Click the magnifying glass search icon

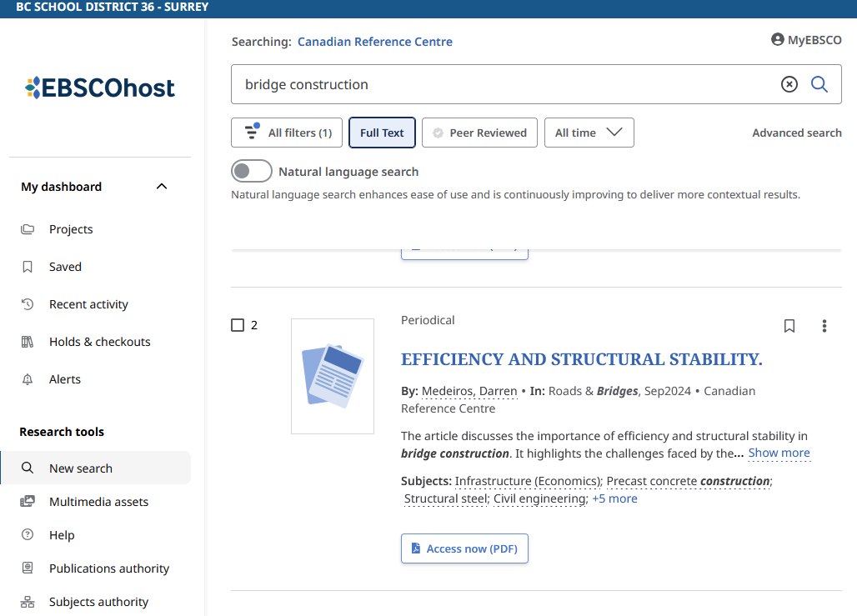(x=819, y=84)
